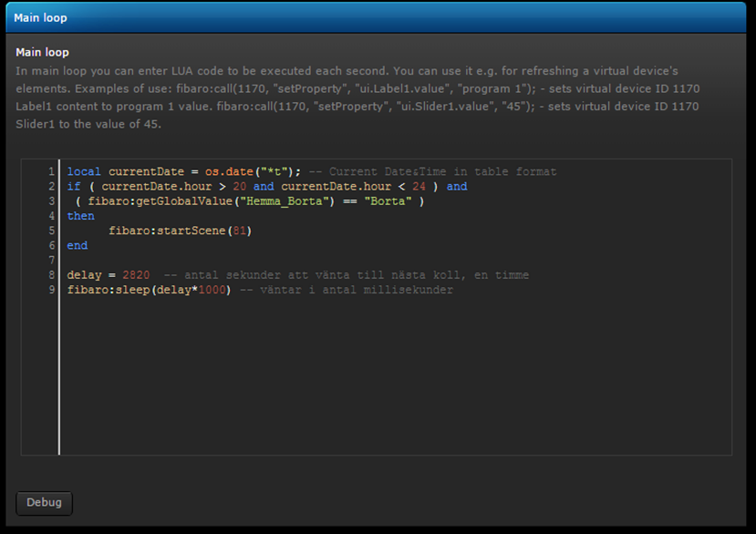Place cursor on the 'then' keyword

(x=80, y=216)
